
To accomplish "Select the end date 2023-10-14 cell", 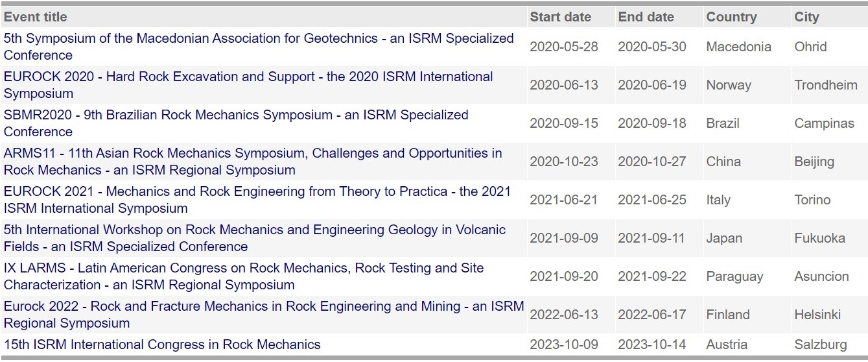I will [651, 344].
